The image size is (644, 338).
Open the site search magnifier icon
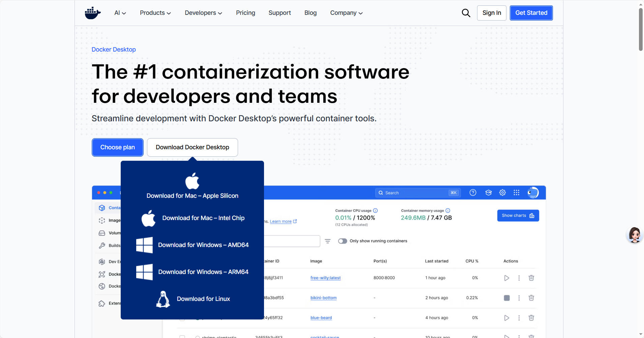pyautogui.click(x=466, y=13)
